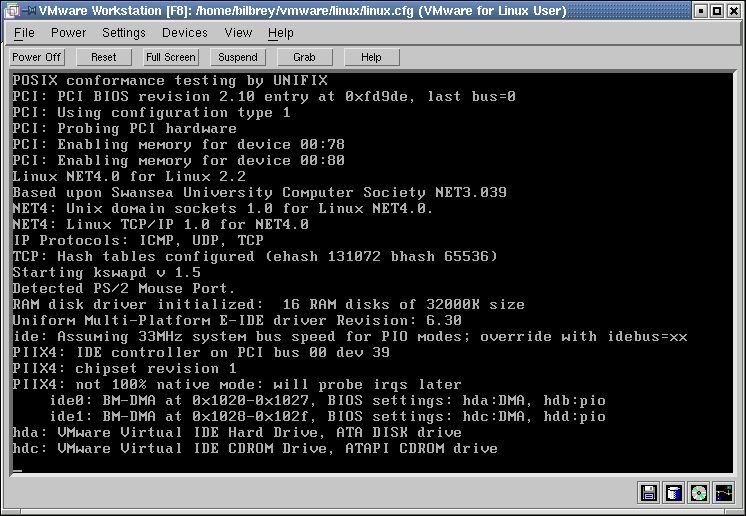The width and height of the screenshot is (746, 516).
Task: Click the floppy disk status icon
Action: pyautogui.click(x=649, y=492)
